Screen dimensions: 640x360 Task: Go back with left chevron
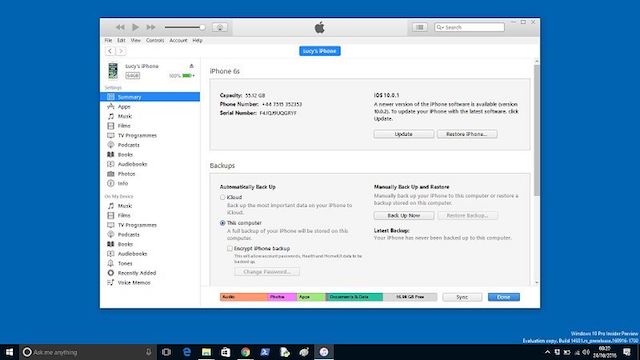110,51
